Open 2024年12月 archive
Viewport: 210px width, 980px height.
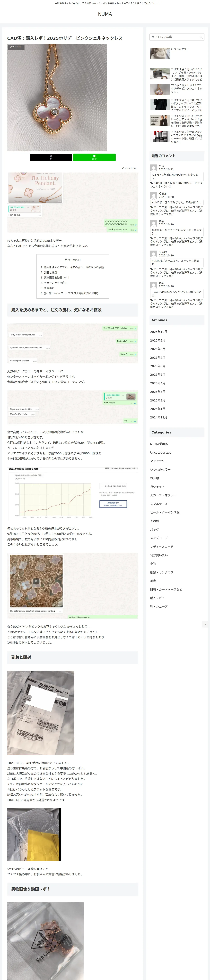158,417
